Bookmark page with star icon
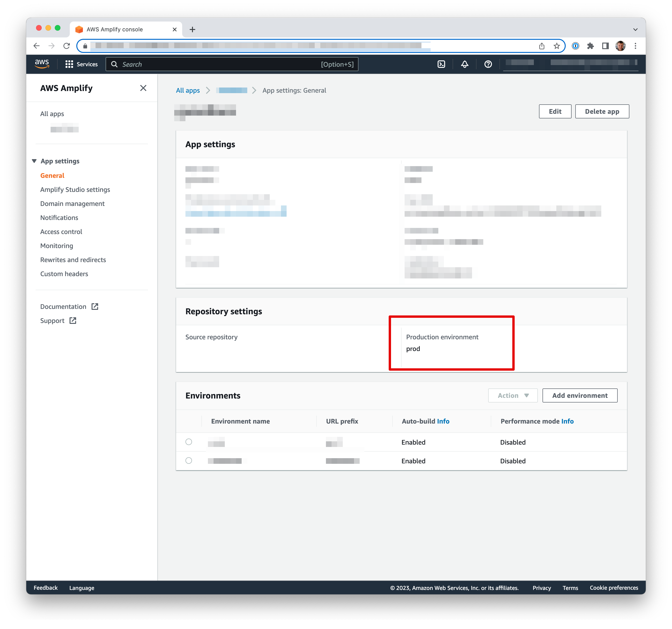This screenshot has height=629, width=672. point(557,46)
